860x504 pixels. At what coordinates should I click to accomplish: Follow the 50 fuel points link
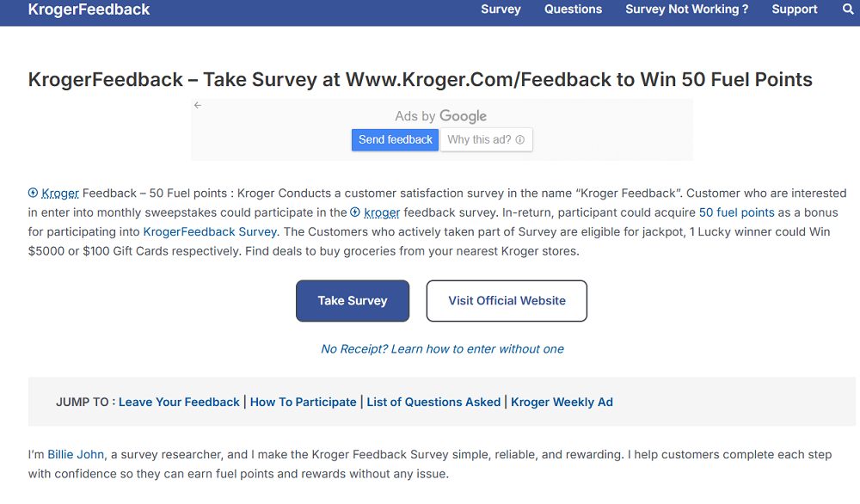(x=736, y=212)
